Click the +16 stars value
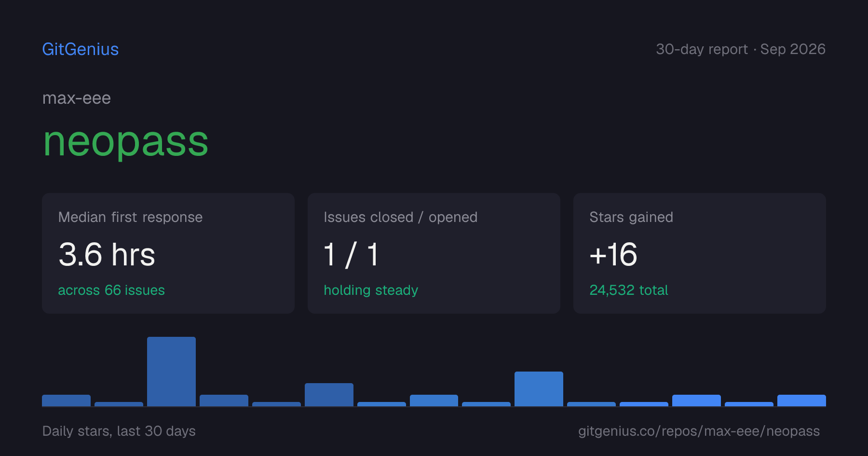This screenshot has height=456, width=868. [613, 254]
